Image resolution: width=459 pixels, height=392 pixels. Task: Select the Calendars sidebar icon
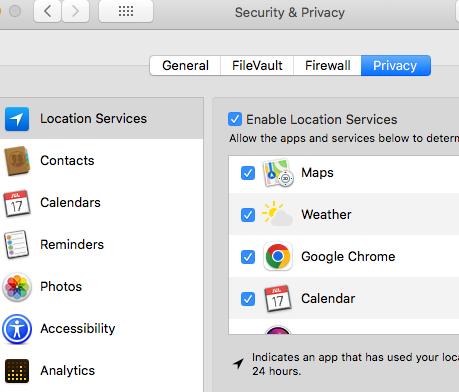(17, 203)
